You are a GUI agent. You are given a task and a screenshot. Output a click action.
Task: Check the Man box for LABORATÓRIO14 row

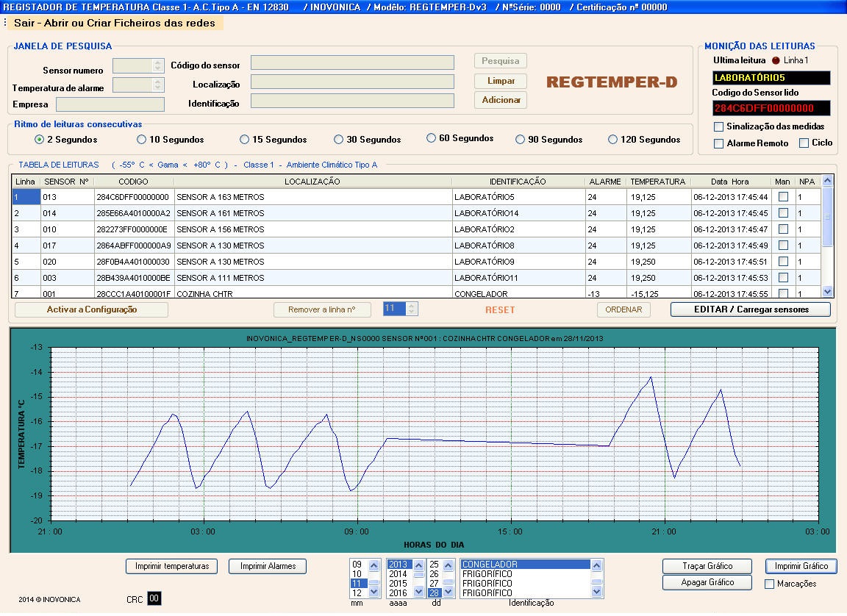tap(783, 213)
